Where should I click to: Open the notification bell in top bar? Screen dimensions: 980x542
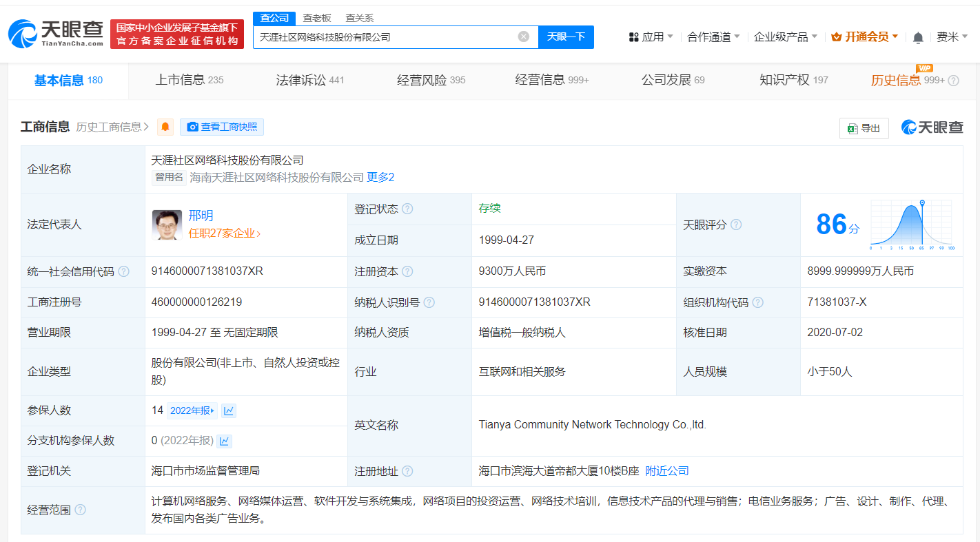(x=917, y=37)
